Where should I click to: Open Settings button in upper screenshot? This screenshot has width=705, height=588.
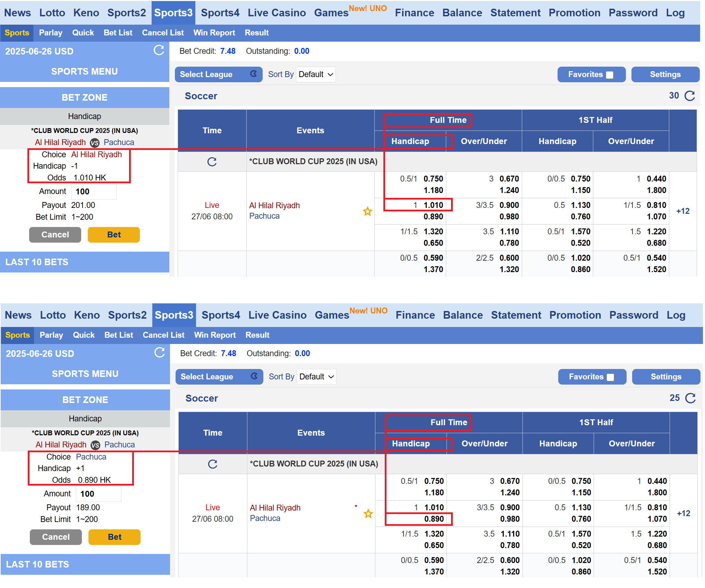(x=665, y=74)
